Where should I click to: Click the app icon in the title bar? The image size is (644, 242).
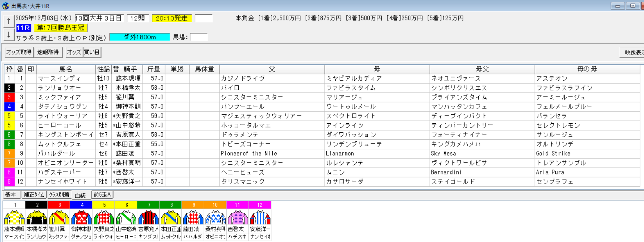click(x=6, y=6)
